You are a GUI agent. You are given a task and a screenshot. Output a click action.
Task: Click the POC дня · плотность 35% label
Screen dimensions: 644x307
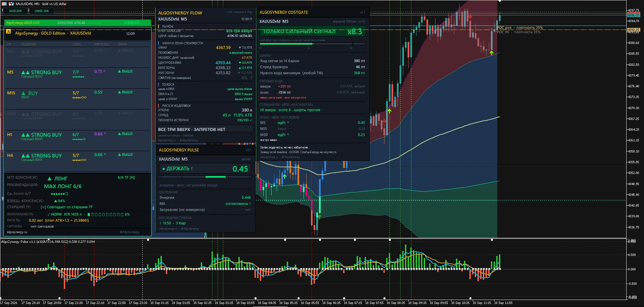(520, 28)
